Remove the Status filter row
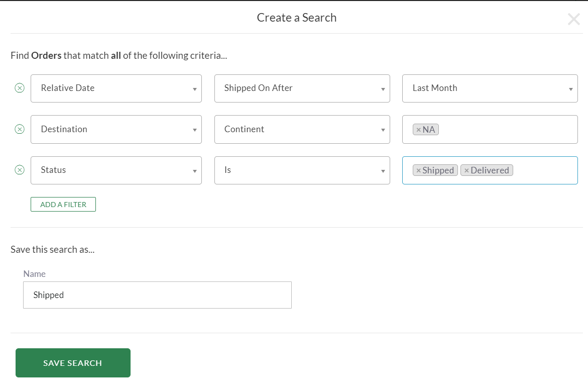Image resolution: width=588 pixels, height=391 pixels. coord(20,170)
